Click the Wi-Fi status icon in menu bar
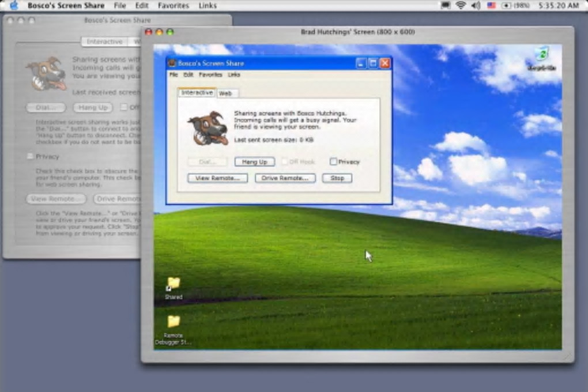This screenshot has height=392, width=588. tap(461, 5)
